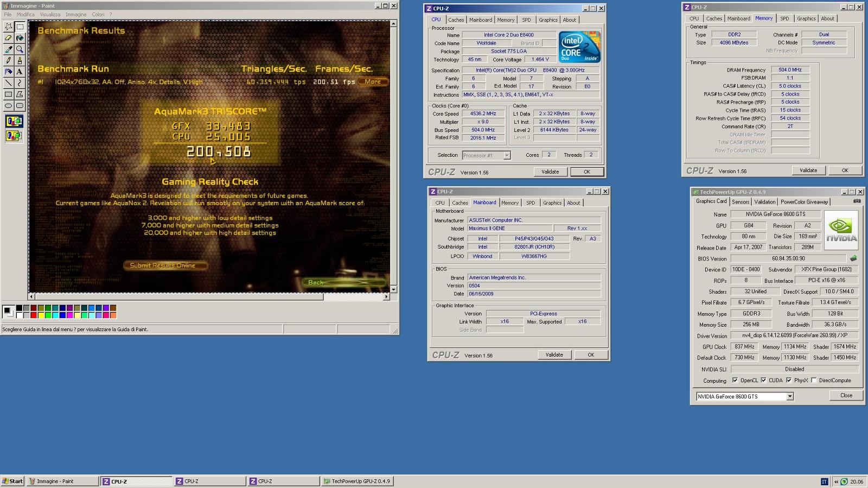Click the green system tray icon

coord(844,481)
